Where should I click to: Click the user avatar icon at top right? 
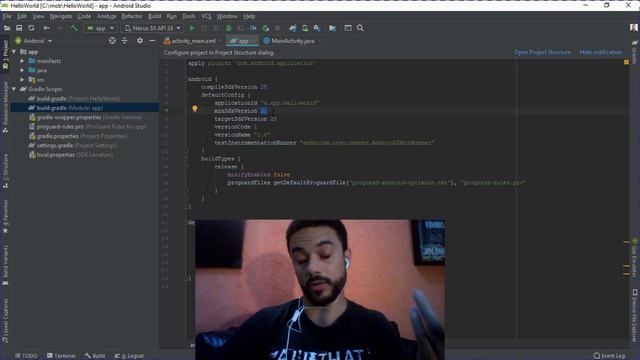pyautogui.click(x=633, y=28)
